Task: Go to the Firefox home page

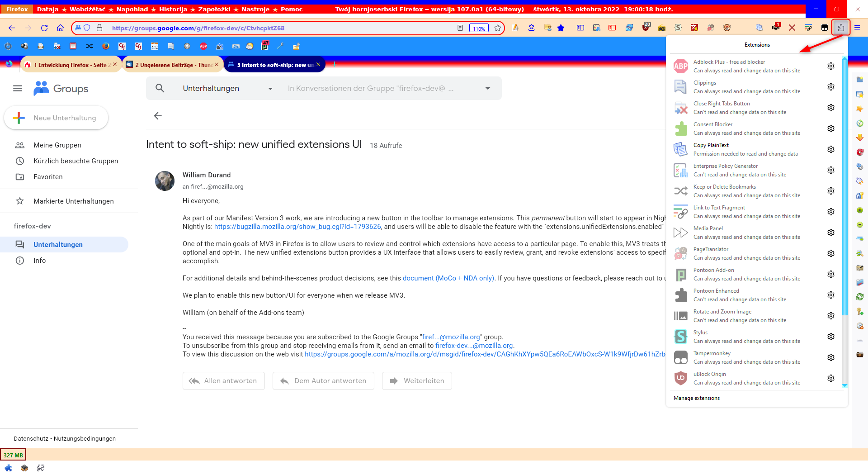Action: click(x=60, y=28)
